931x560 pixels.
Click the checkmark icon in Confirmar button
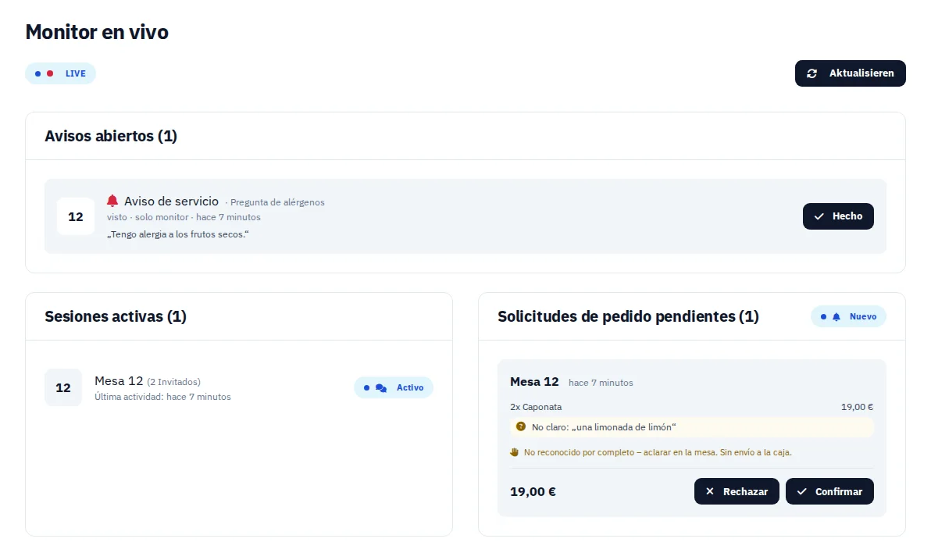coord(801,491)
